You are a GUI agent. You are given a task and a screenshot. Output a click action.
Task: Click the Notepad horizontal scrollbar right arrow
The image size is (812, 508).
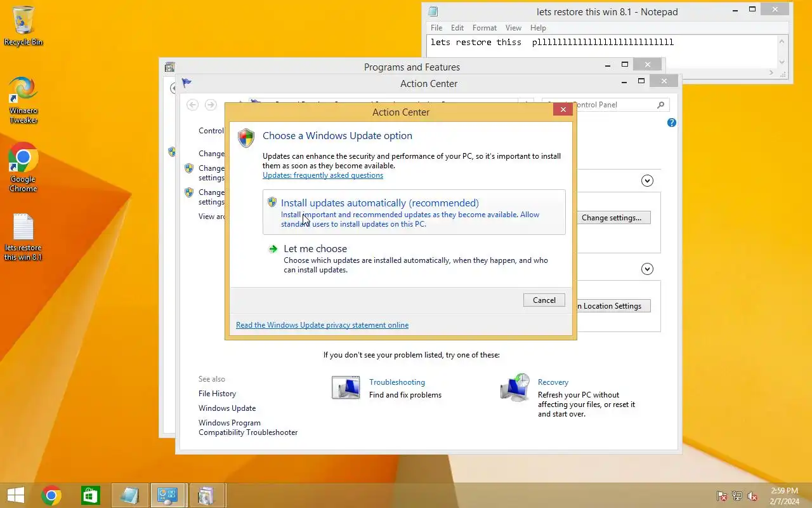(x=772, y=73)
